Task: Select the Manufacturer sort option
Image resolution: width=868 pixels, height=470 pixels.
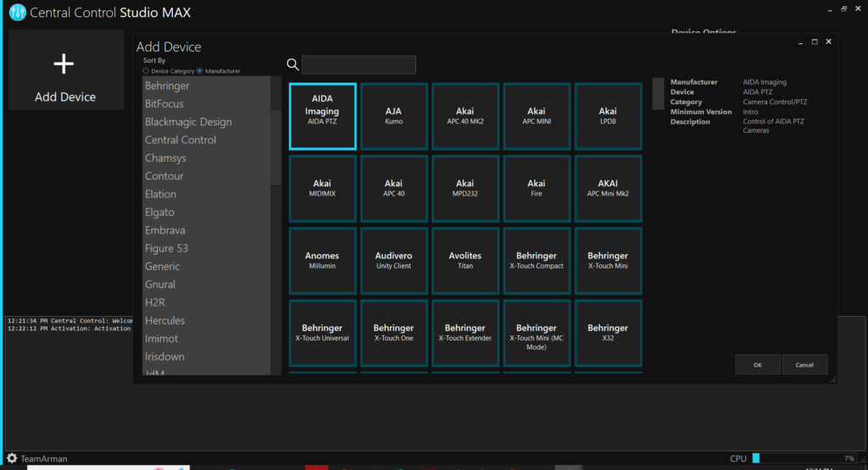Action: pos(200,71)
